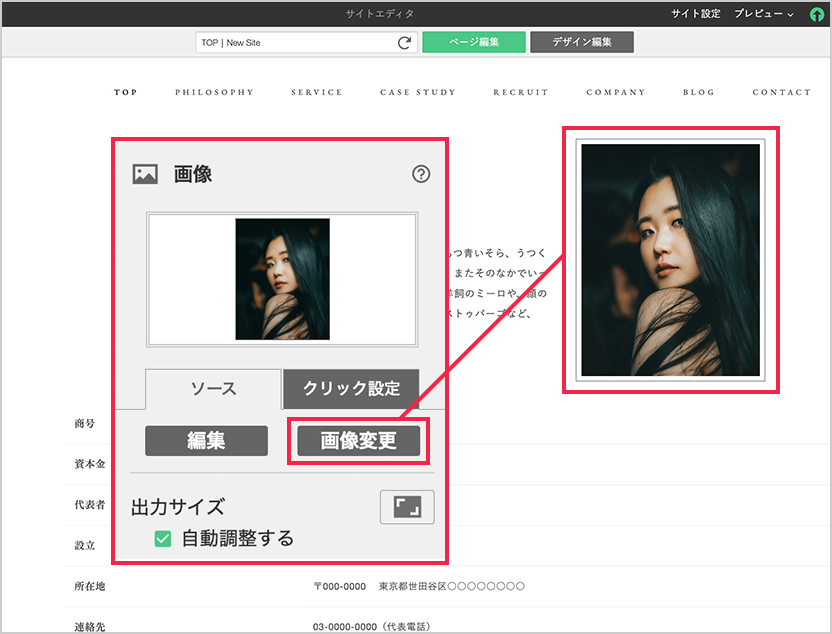Go to the PHILOSOPHY nav link
This screenshot has height=634, width=832.
214,92
